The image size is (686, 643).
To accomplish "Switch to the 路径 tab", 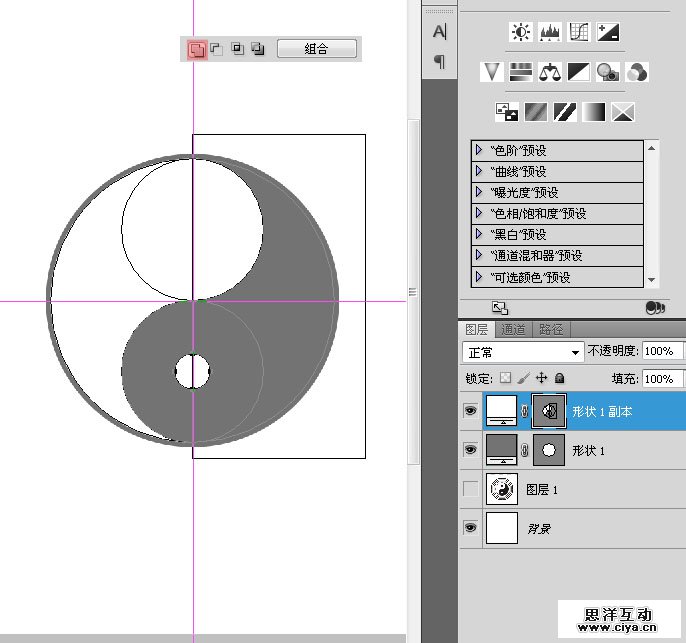I will 551,329.
